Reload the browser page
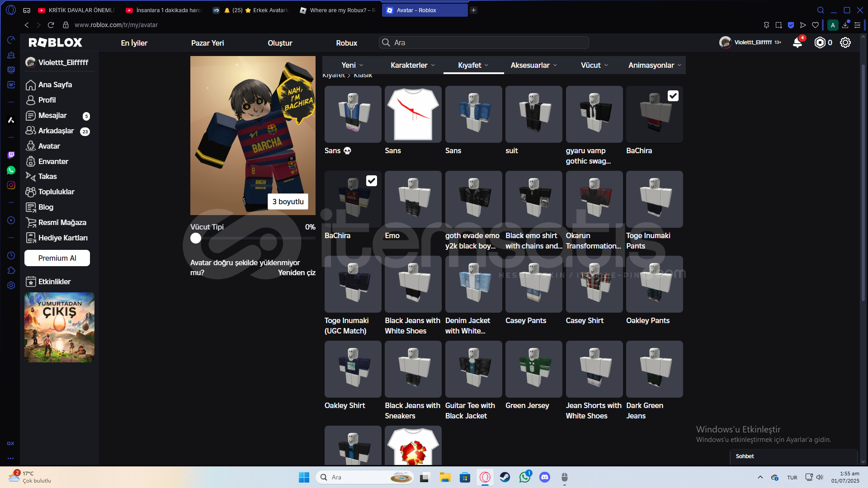868x488 pixels. [x=51, y=25]
